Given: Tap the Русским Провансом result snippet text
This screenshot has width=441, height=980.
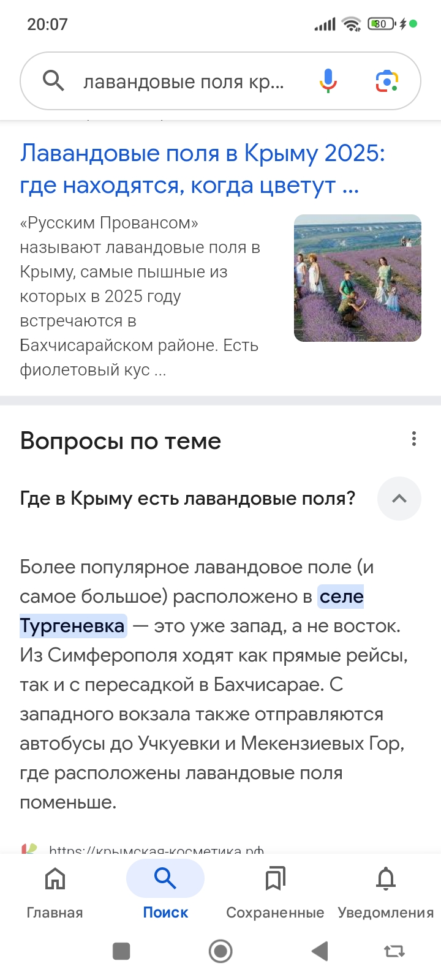Looking at the screenshot, I should point(141,296).
